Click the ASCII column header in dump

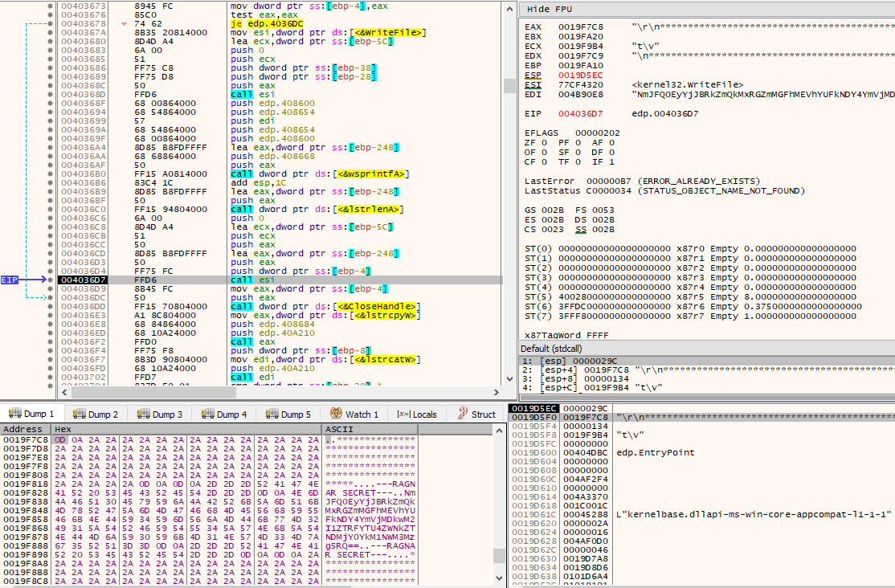(x=370, y=429)
